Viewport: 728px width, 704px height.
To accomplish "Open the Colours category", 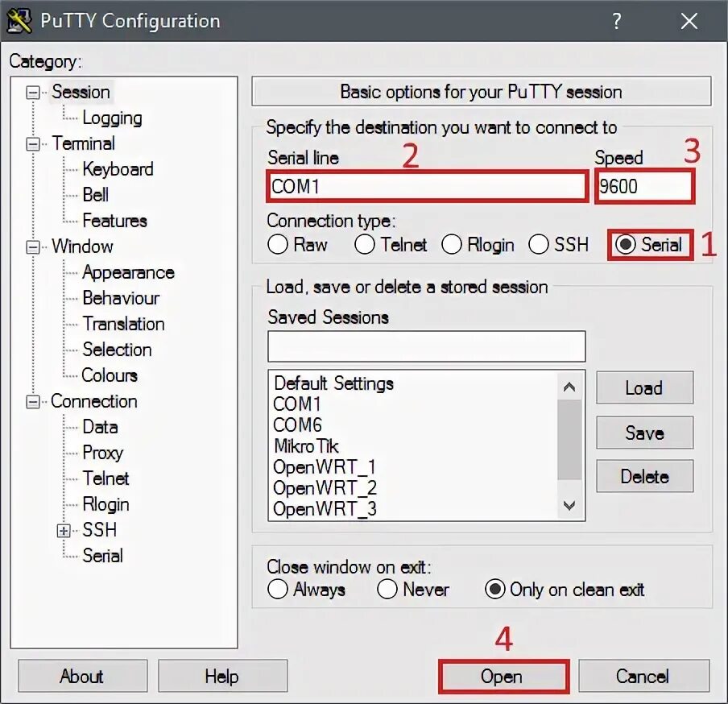I will (x=110, y=375).
